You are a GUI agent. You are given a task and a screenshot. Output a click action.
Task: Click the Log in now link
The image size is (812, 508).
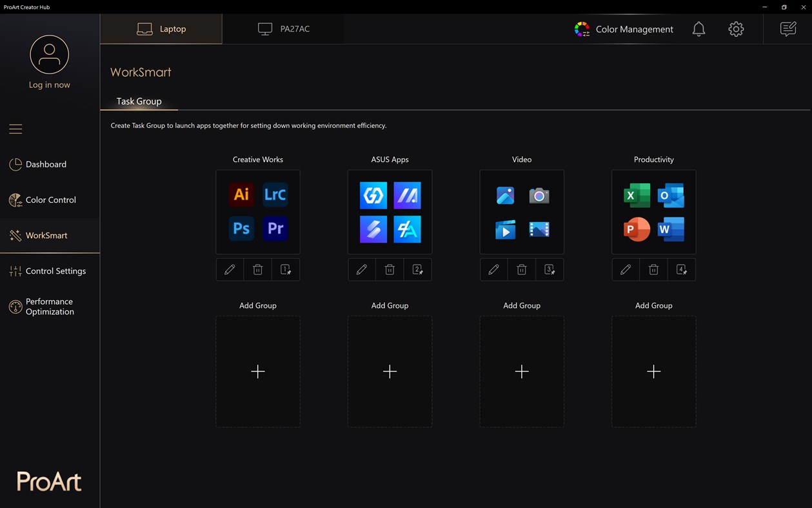[x=50, y=85]
